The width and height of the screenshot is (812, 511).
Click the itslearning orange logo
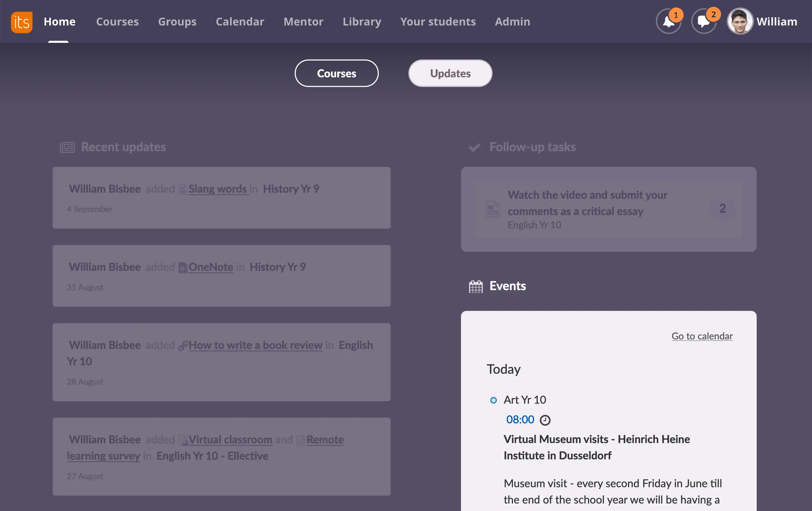pos(21,22)
